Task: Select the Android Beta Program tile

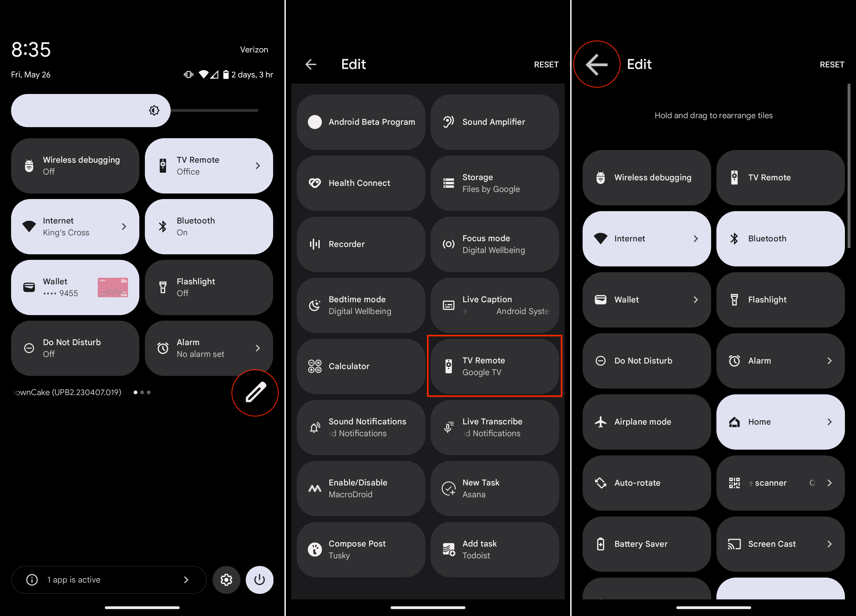Action: pos(363,122)
